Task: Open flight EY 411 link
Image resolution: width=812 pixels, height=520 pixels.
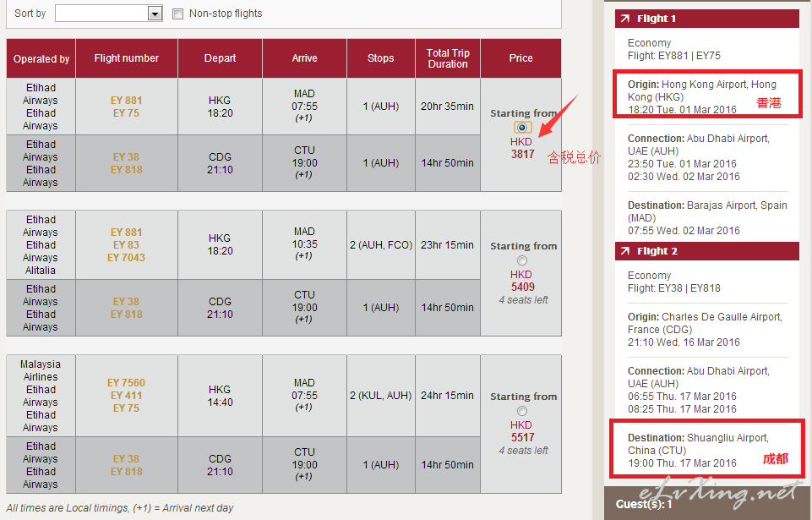Action: 127,396
